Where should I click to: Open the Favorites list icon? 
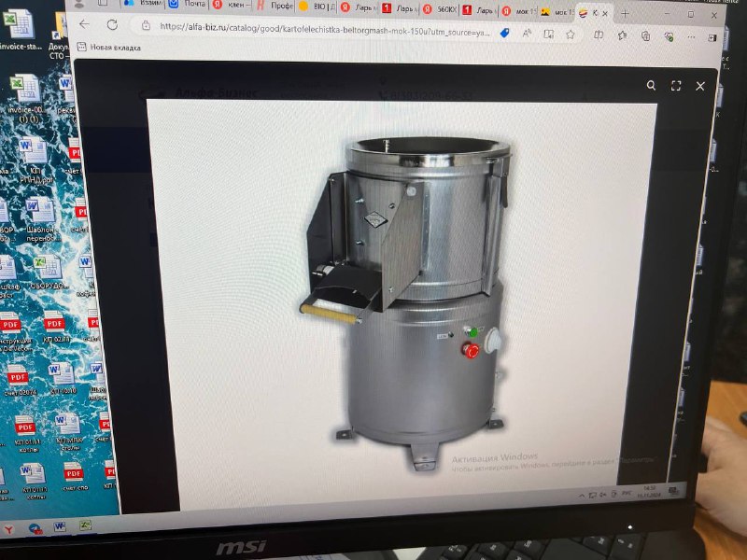[x=622, y=35]
